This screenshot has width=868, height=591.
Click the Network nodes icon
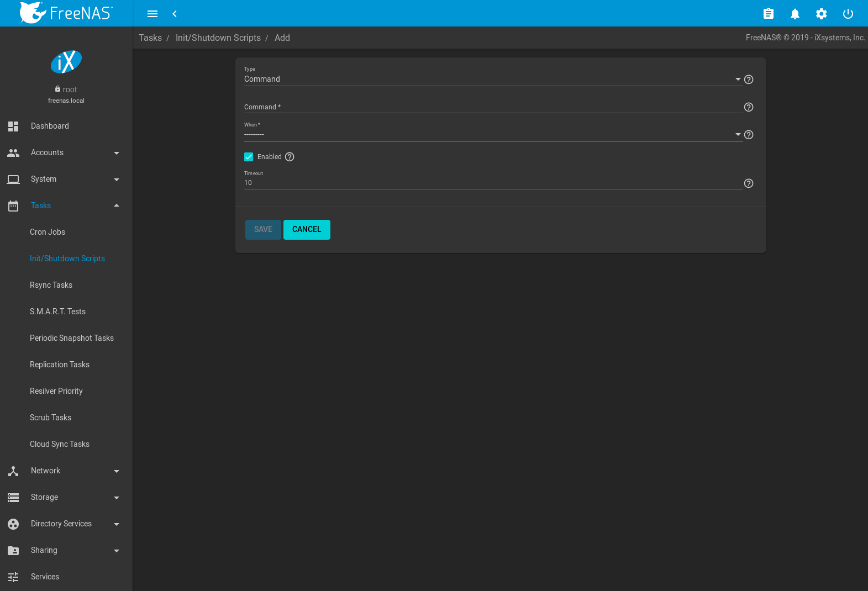[x=13, y=471]
